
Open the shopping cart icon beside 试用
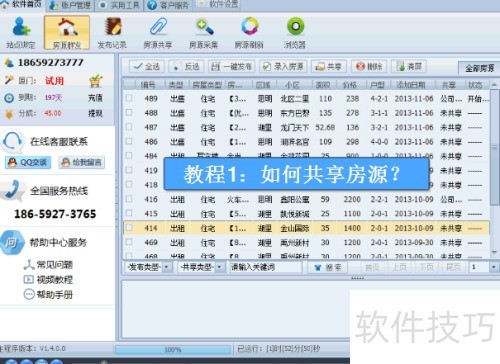(x=95, y=81)
